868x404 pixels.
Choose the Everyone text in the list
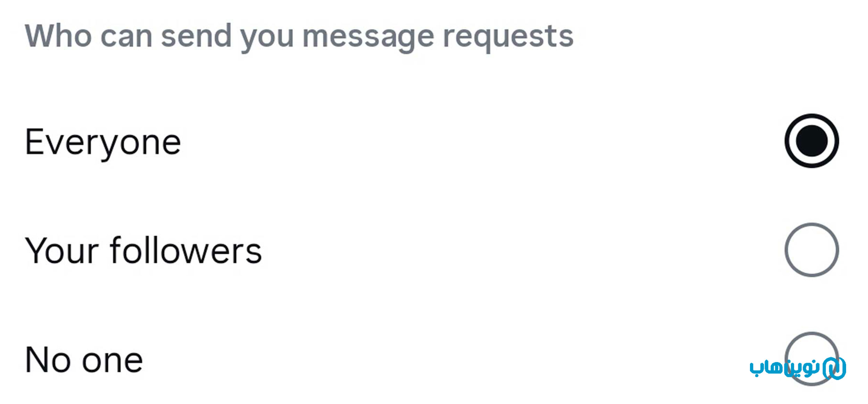(x=103, y=142)
